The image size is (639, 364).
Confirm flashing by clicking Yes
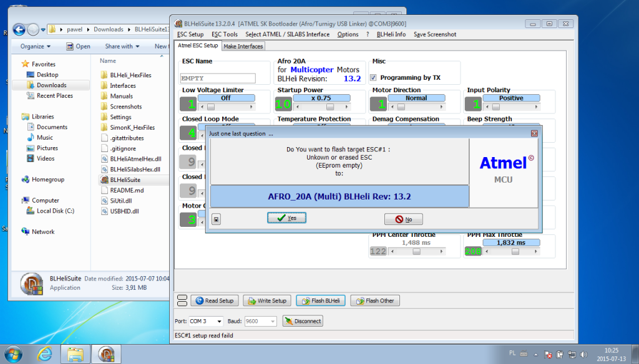click(286, 218)
